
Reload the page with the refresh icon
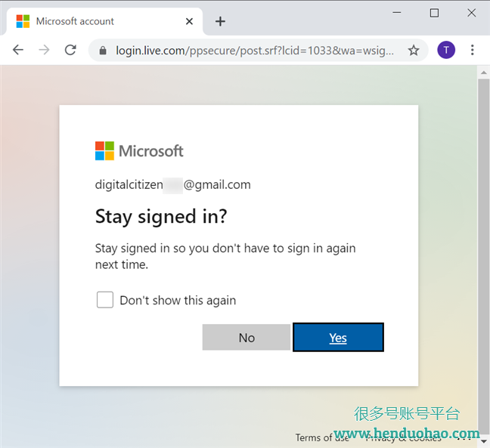point(70,50)
